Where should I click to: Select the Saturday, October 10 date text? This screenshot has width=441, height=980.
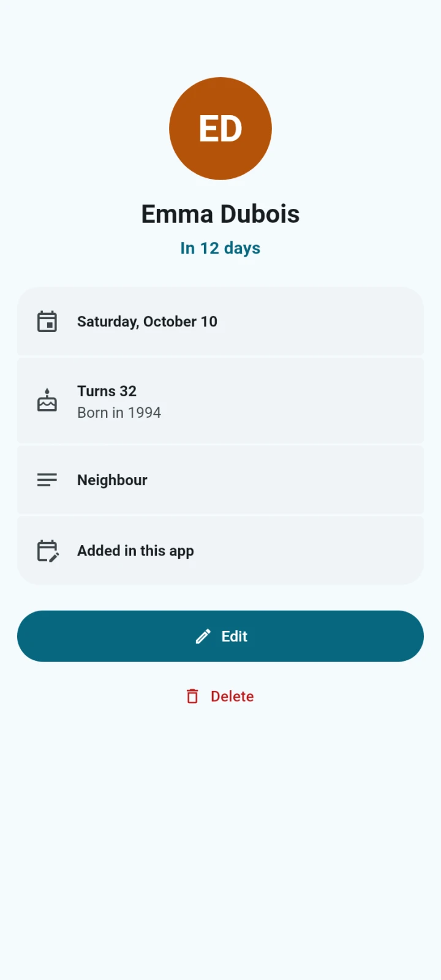(147, 322)
